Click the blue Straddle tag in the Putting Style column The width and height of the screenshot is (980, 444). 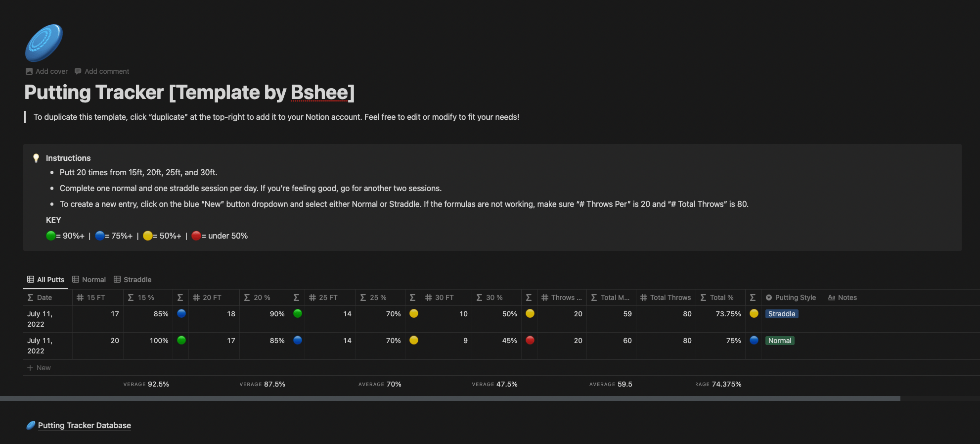782,314
